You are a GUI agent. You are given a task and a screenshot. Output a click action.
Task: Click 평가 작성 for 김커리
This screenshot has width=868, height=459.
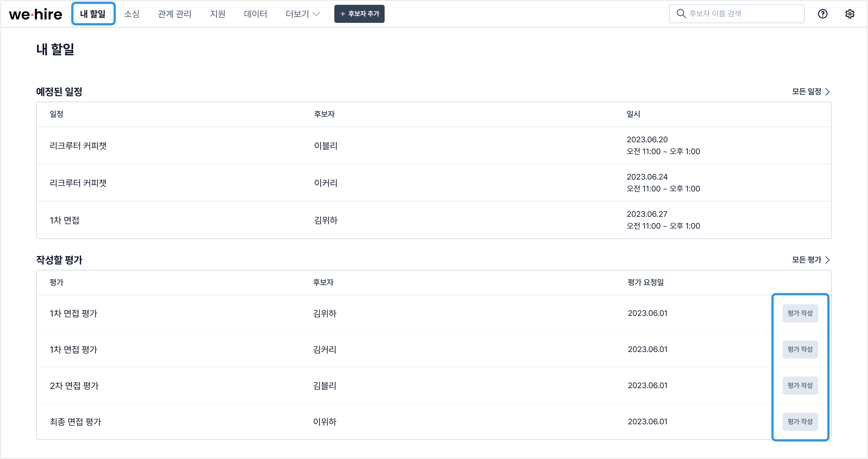(800, 349)
